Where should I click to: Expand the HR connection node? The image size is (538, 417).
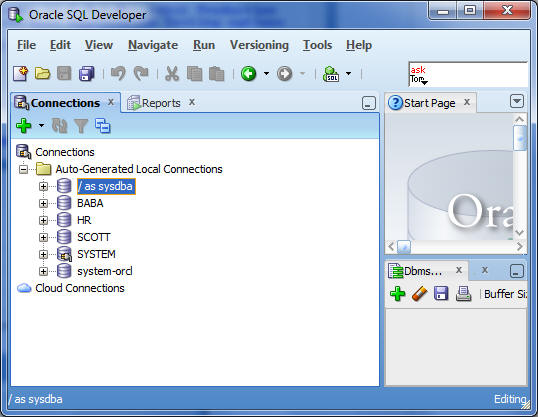[43, 220]
